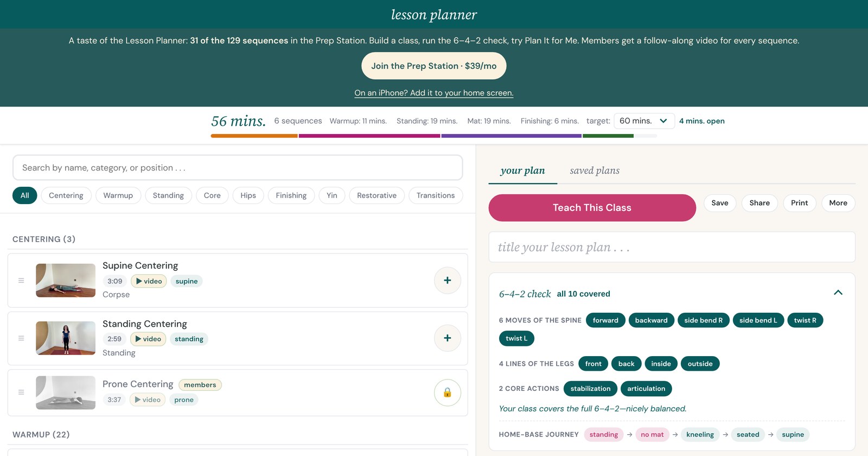Play the Supine Centering video
This screenshot has width=868, height=456.
click(x=149, y=281)
